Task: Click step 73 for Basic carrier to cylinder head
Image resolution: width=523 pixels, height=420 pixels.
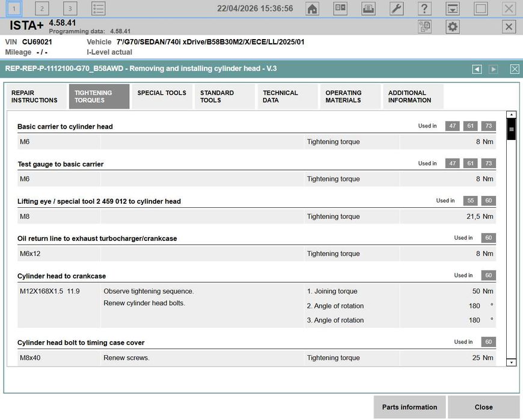Action: (x=488, y=126)
